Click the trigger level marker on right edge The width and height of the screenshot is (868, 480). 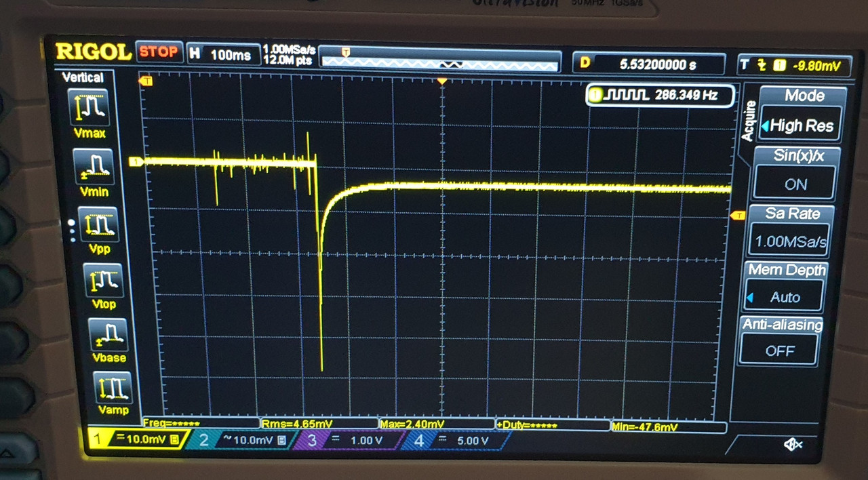[x=736, y=216]
